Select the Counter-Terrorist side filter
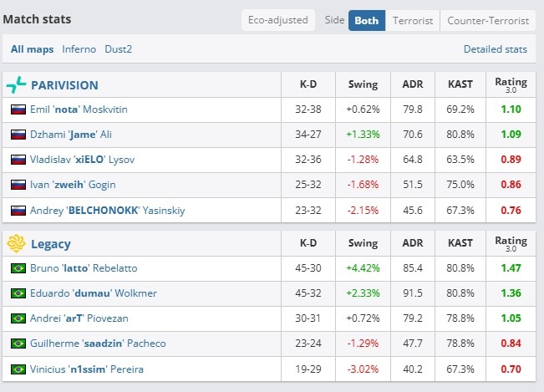Screen dimensions: 544x392 (x=488, y=21)
